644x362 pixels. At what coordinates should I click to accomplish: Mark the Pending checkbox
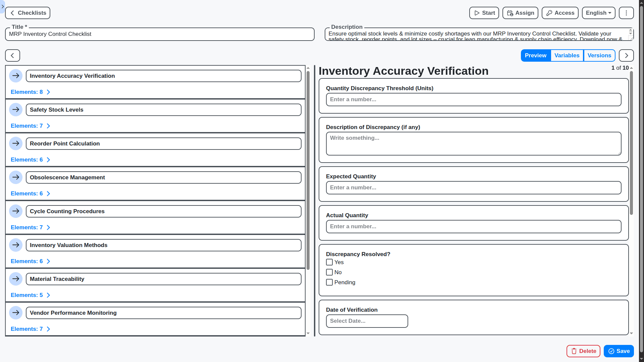point(329,282)
